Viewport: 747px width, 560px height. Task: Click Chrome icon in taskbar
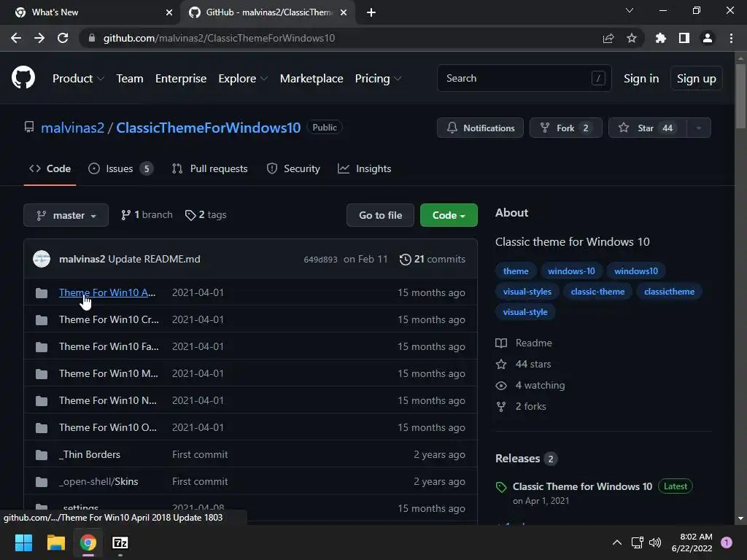pos(88,542)
